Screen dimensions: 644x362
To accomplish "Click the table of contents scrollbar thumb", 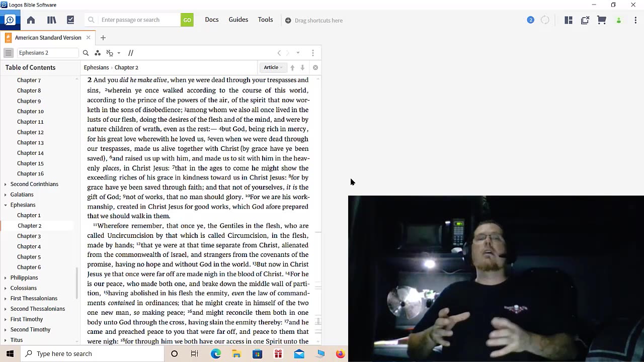I will pyautogui.click(x=77, y=283).
